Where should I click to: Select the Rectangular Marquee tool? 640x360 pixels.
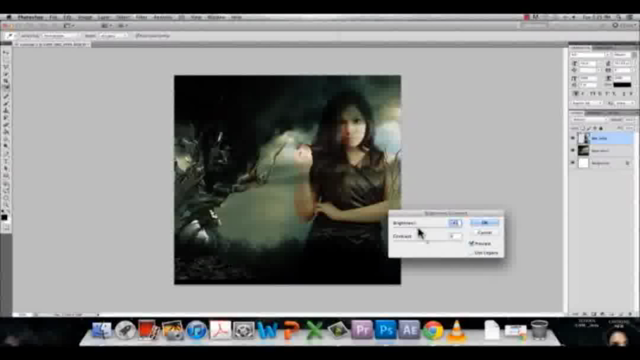[x=6, y=60]
